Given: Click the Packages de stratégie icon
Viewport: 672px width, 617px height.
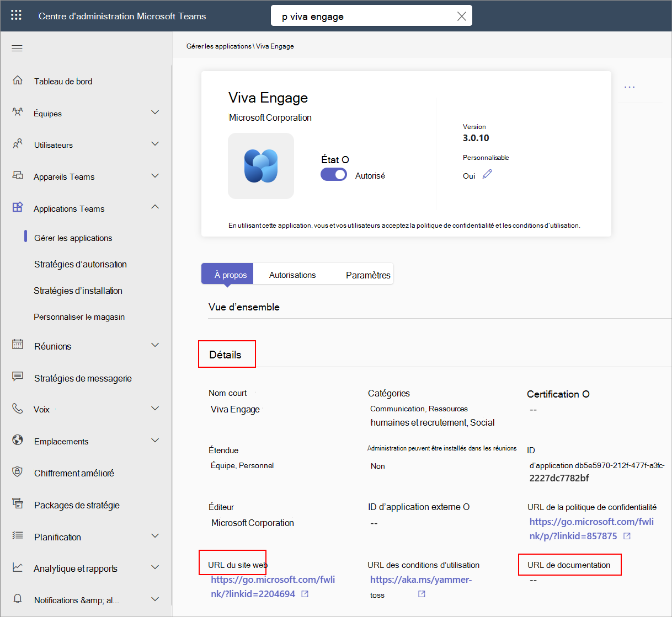Looking at the screenshot, I should click(18, 503).
